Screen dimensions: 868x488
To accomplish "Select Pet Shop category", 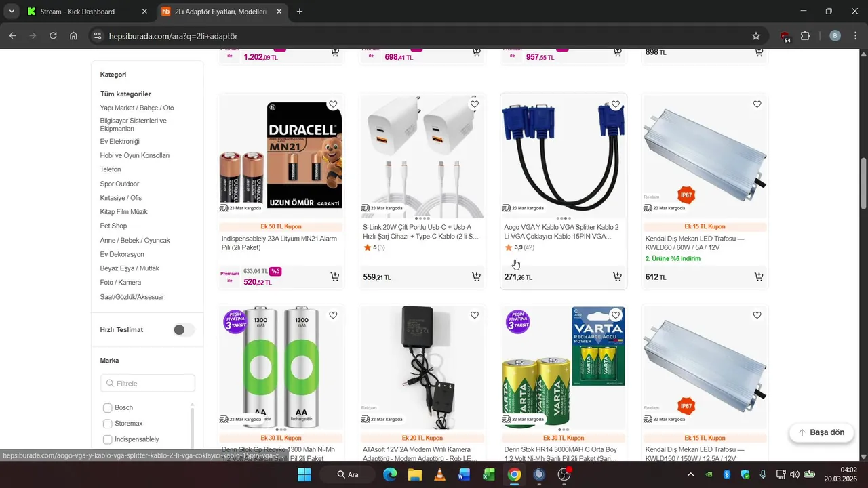I will point(113,226).
